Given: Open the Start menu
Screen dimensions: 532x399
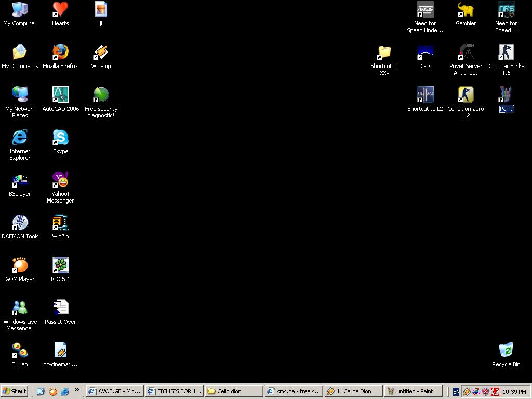Looking at the screenshot, I should coord(15,391).
